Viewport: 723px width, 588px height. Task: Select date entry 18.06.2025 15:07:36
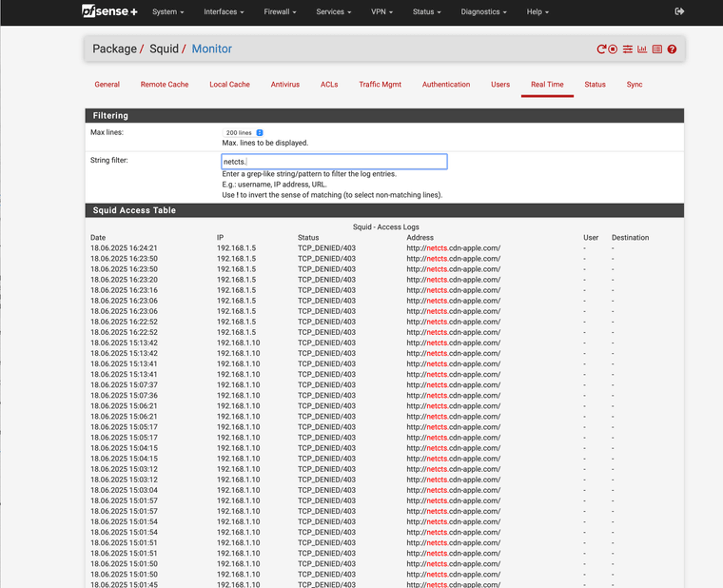coord(124,395)
